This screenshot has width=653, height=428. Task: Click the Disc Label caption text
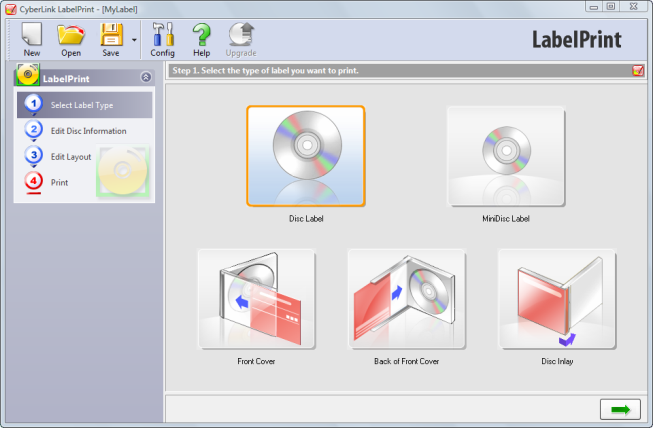306,219
